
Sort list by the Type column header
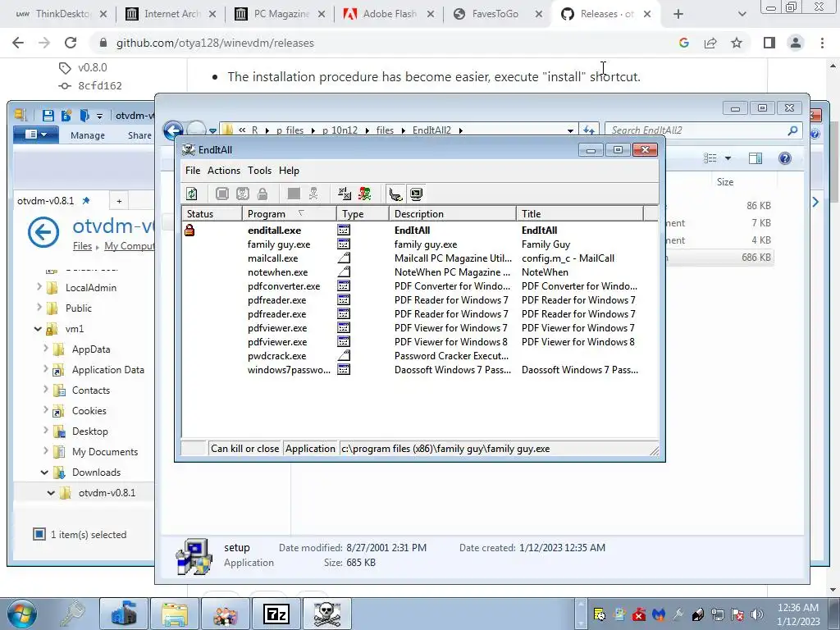[363, 214]
